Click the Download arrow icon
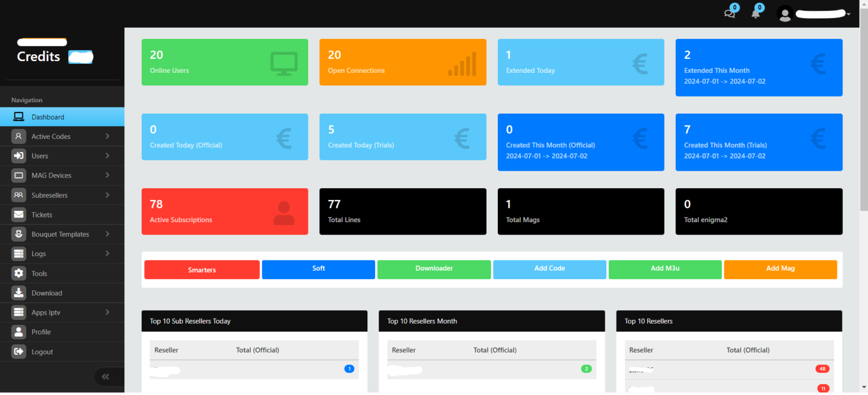Screen dimensions: 868x395 [x=19, y=293]
